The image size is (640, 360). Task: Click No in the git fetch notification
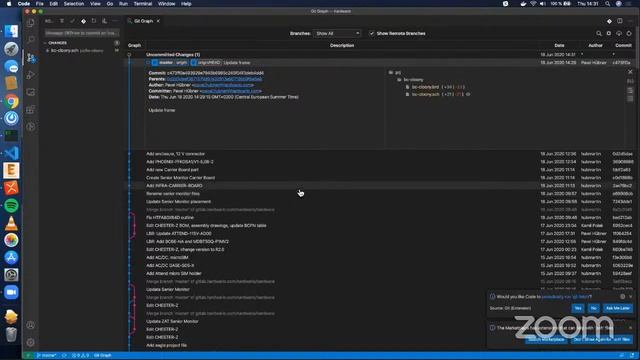coord(593,308)
